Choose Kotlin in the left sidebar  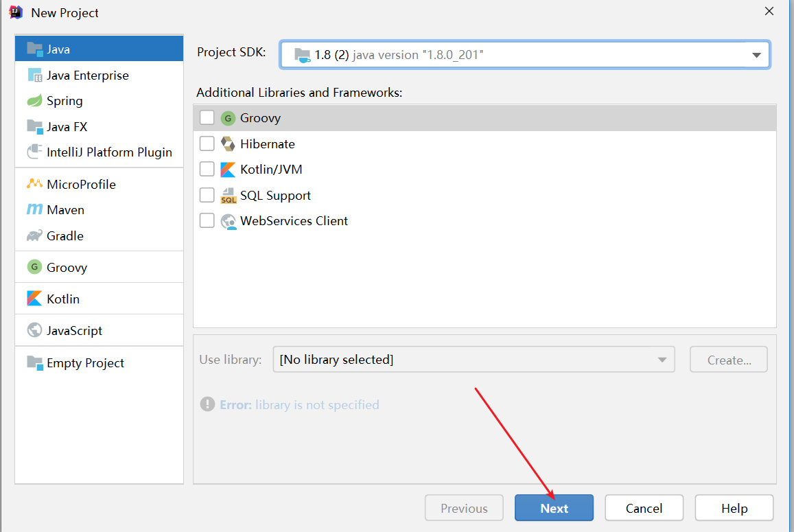click(100, 299)
